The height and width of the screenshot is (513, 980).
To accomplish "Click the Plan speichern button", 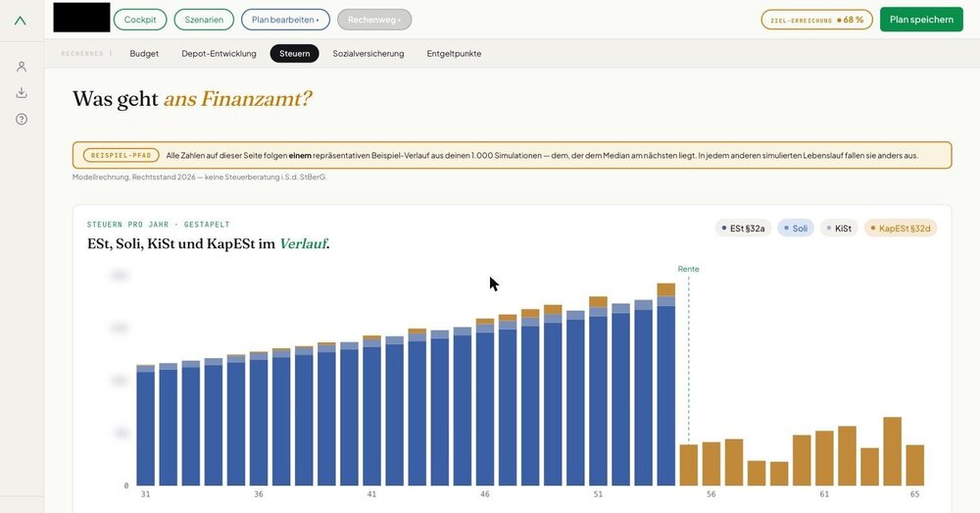I will tap(921, 20).
